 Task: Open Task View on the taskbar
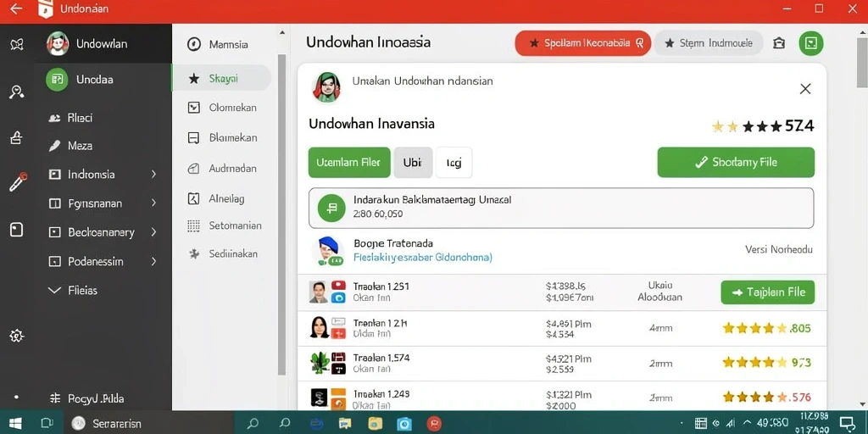[47, 424]
